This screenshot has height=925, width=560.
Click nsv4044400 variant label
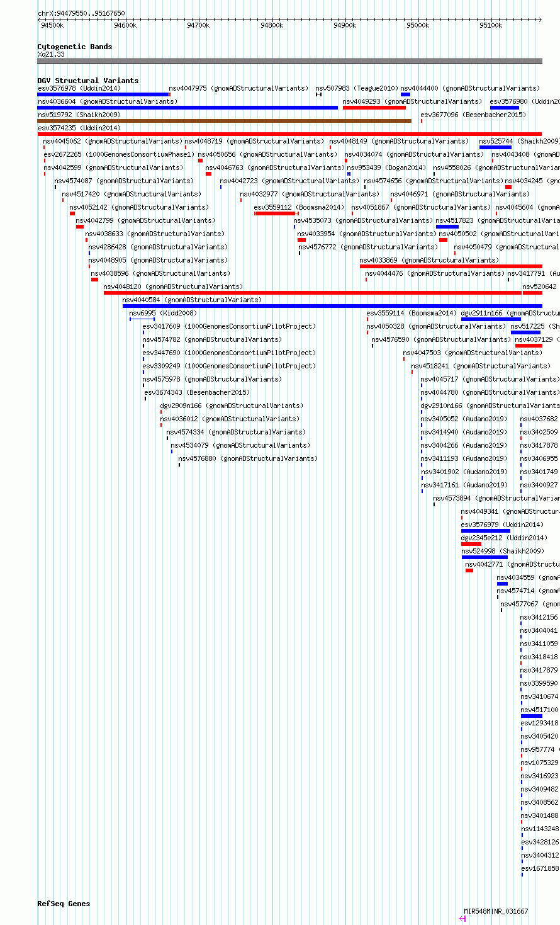[x=470, y=88]
